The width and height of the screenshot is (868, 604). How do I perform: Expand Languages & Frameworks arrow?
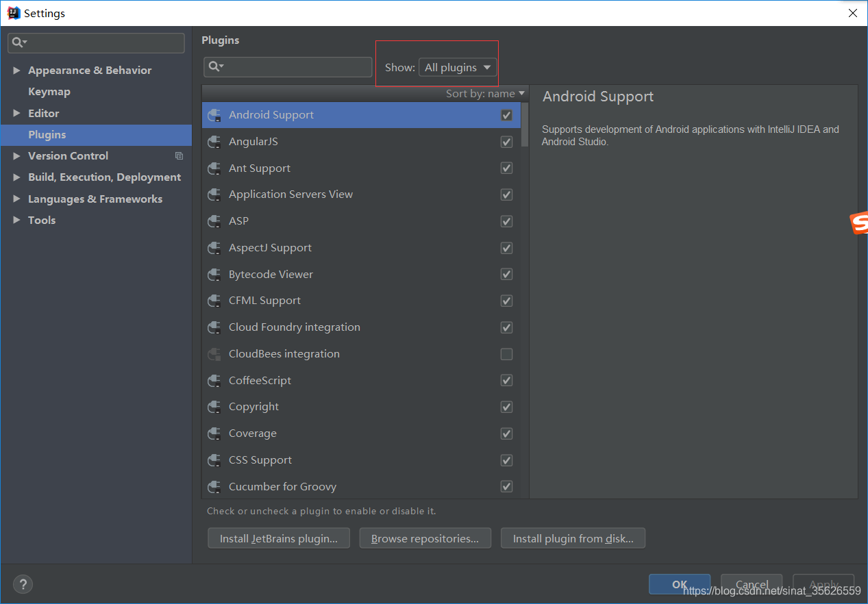point(16,199)
